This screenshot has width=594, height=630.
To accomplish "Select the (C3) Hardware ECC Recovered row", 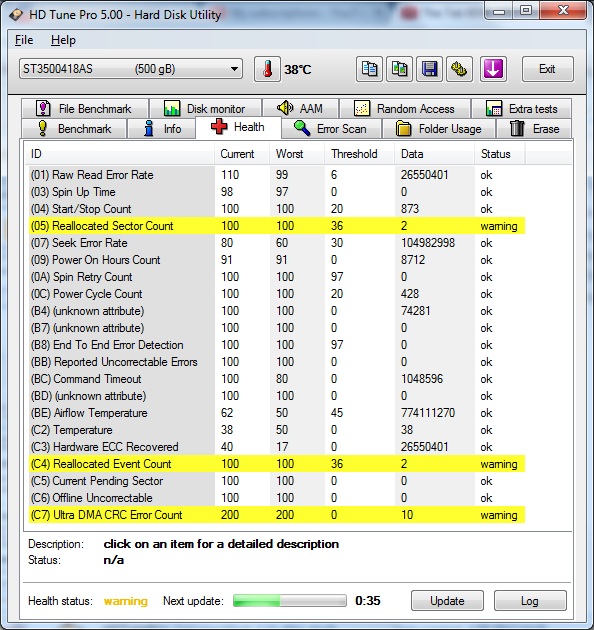I will coord(277,447).
